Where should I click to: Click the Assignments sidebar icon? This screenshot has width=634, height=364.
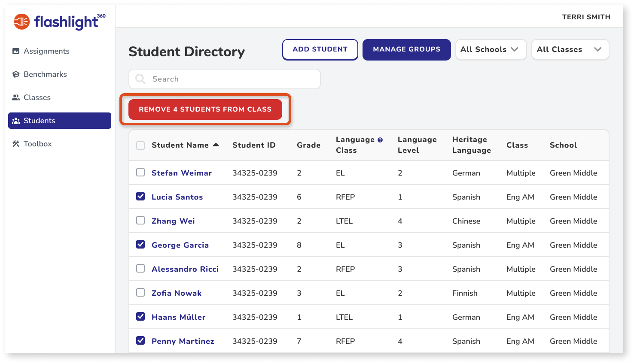tap(16, 51)
